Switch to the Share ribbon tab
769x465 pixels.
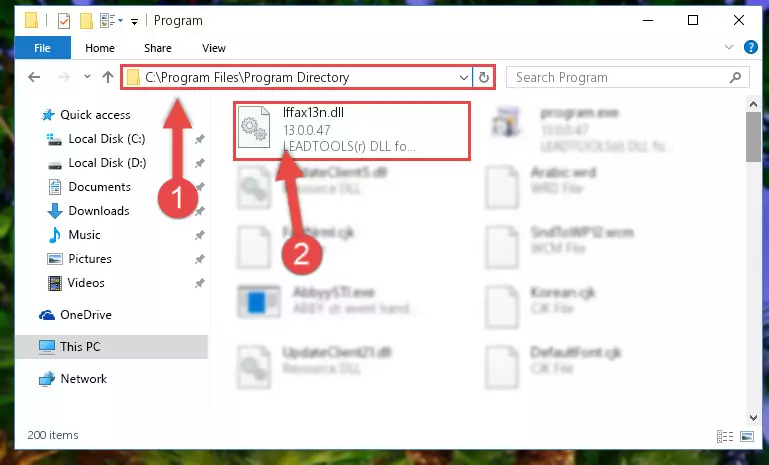[x=158, y=48]
